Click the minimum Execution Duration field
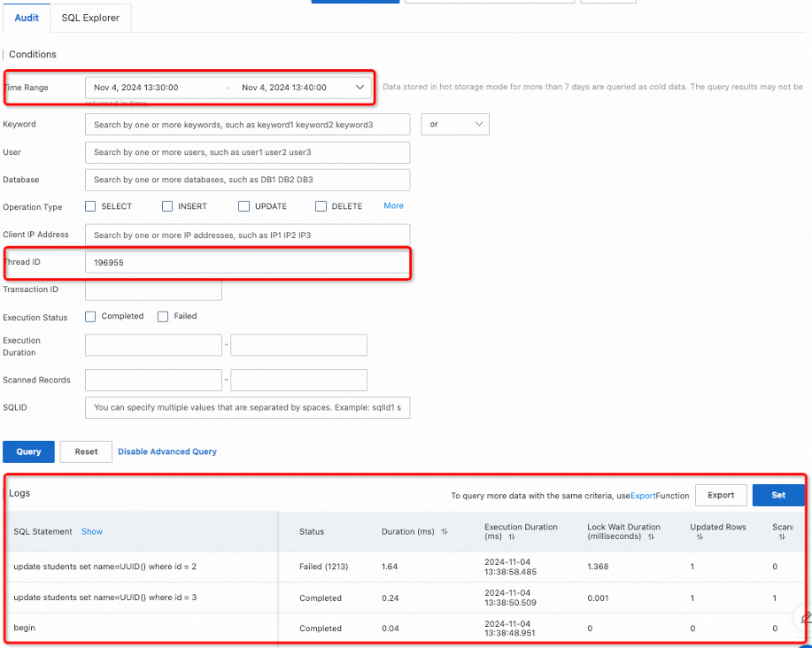The height and width of the screenshot is (648, 812). 153,345
